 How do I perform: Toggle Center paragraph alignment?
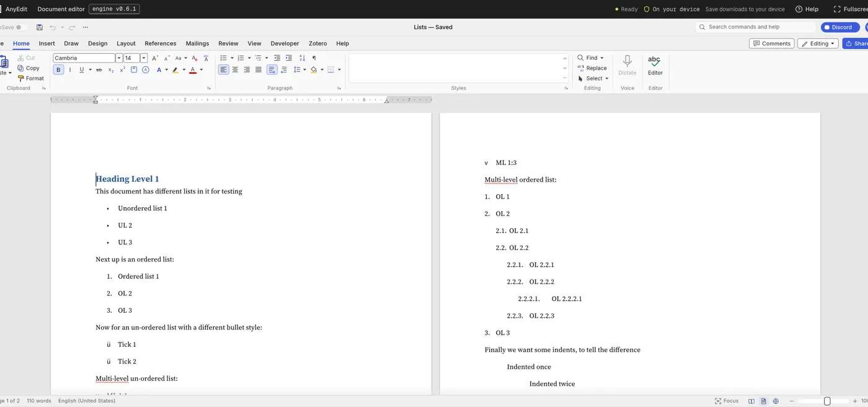click(x=235, y=70)
